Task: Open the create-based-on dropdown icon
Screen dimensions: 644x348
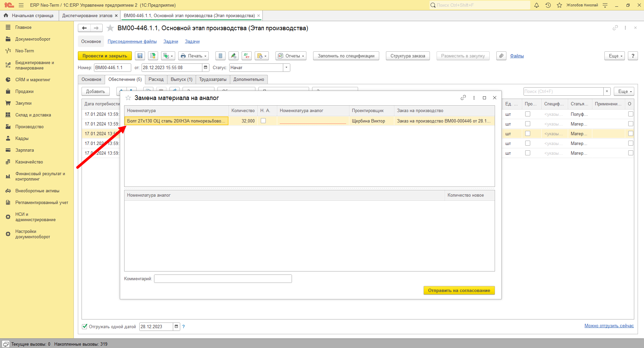Action: coord(168,56)
